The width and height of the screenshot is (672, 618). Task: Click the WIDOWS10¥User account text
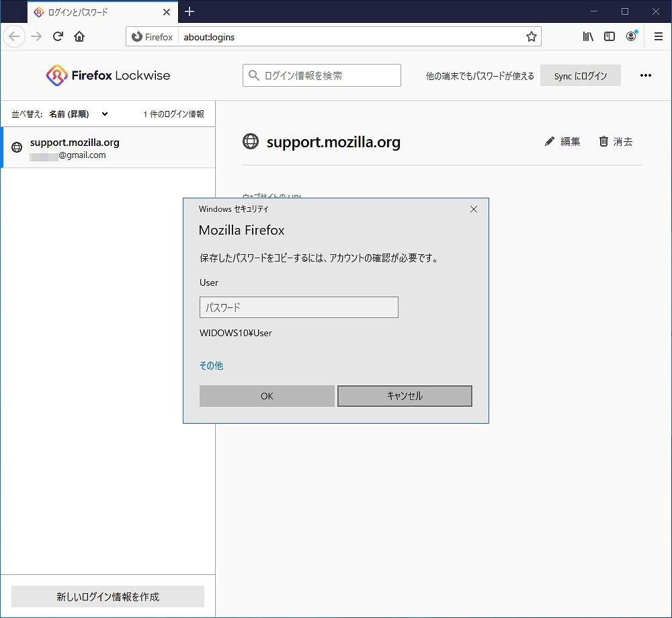(236, 333)
